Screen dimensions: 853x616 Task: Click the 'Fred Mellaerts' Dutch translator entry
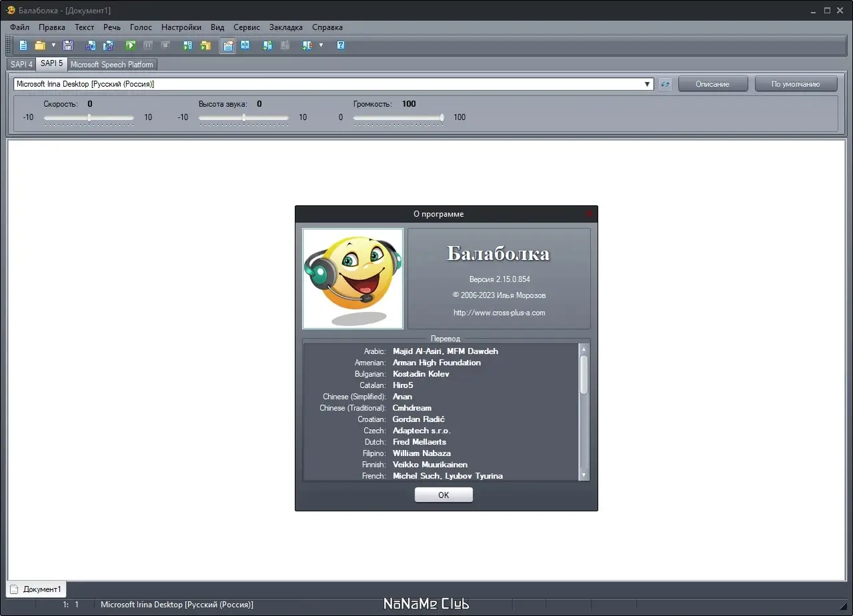point(419,442)
